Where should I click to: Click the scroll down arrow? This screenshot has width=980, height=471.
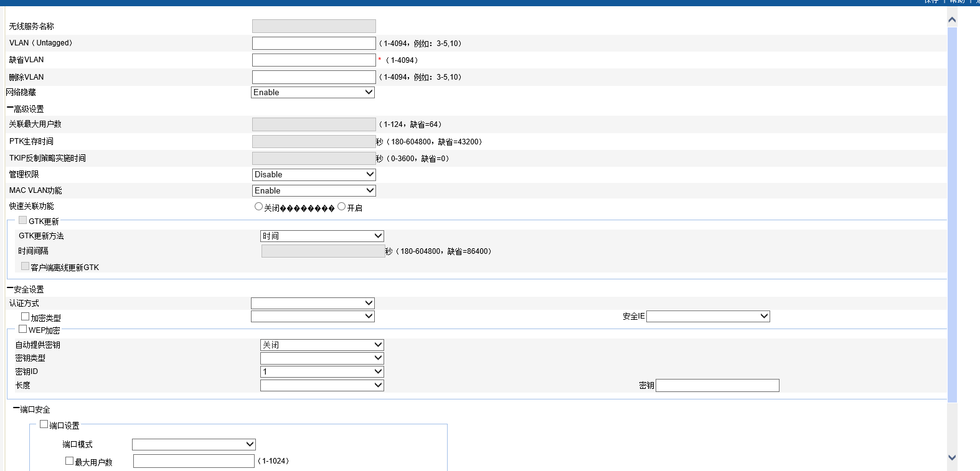pyautogui.click(x=952, y=457)
